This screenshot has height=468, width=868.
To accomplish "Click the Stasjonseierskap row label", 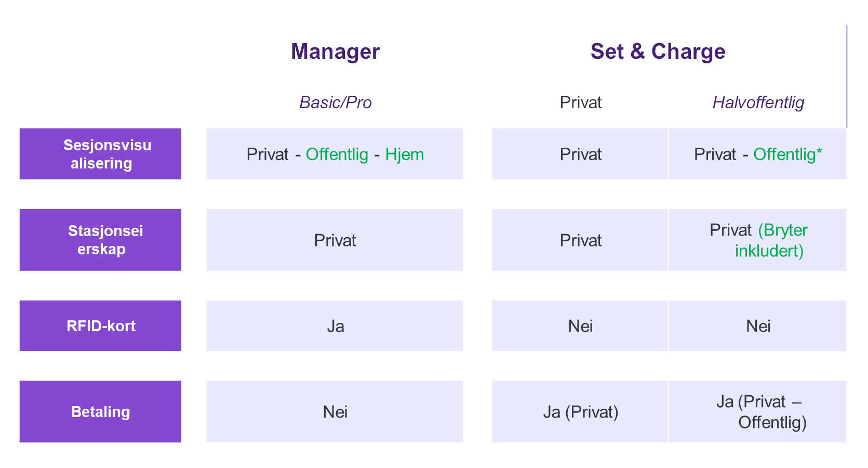I will [100, 240].
